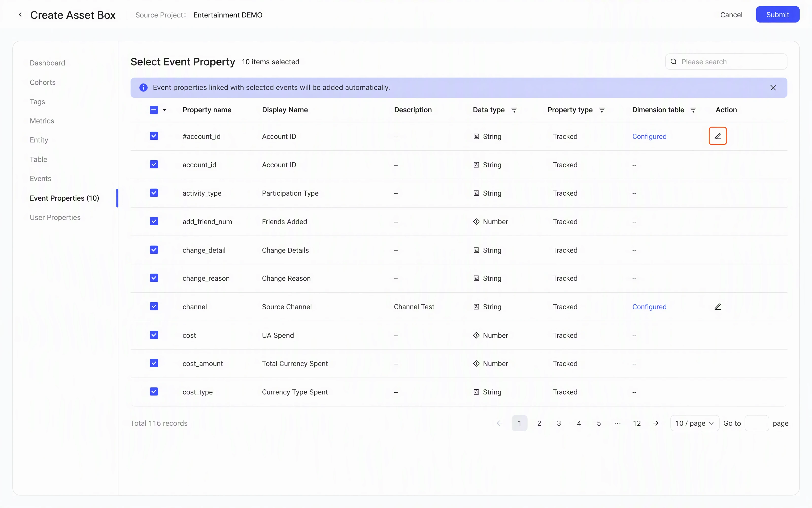Click Cancel at the top

(731, 14)
